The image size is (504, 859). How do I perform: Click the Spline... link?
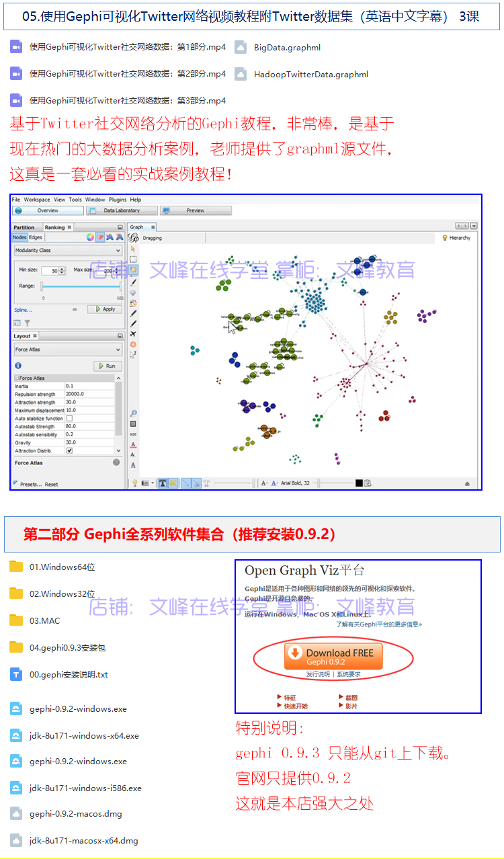click(x=23, y=310)
